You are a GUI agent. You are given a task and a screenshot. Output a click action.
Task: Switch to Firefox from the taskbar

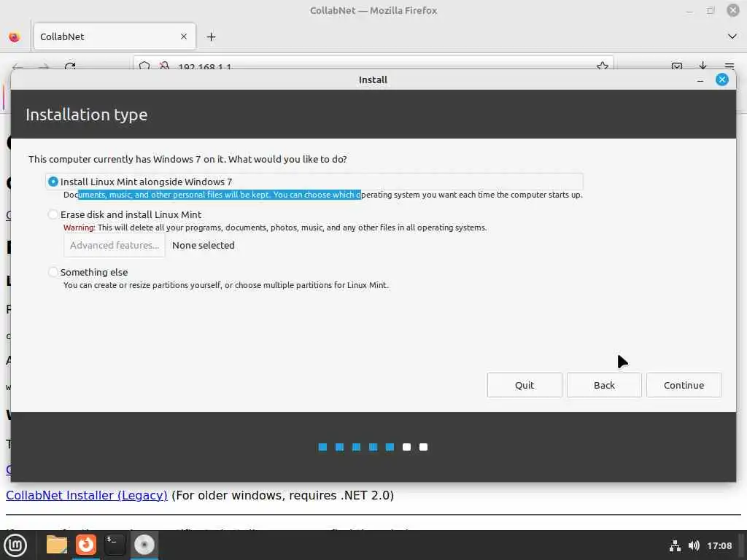[86, 545]
